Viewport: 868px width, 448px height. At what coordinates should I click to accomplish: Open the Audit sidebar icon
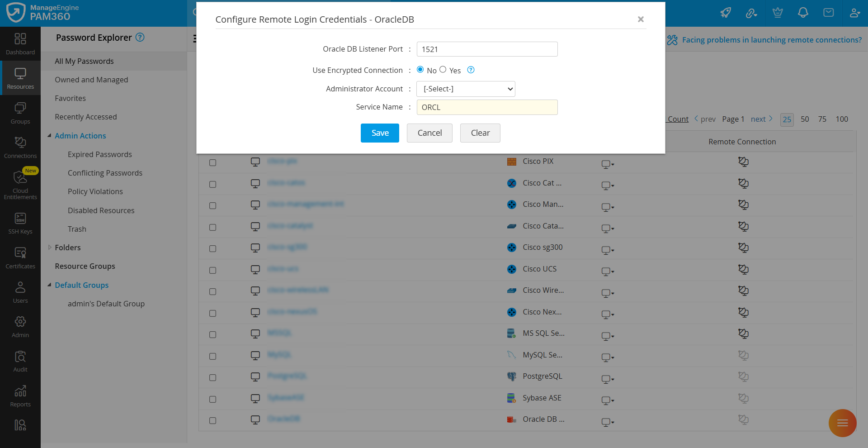(x=20, y=361)
